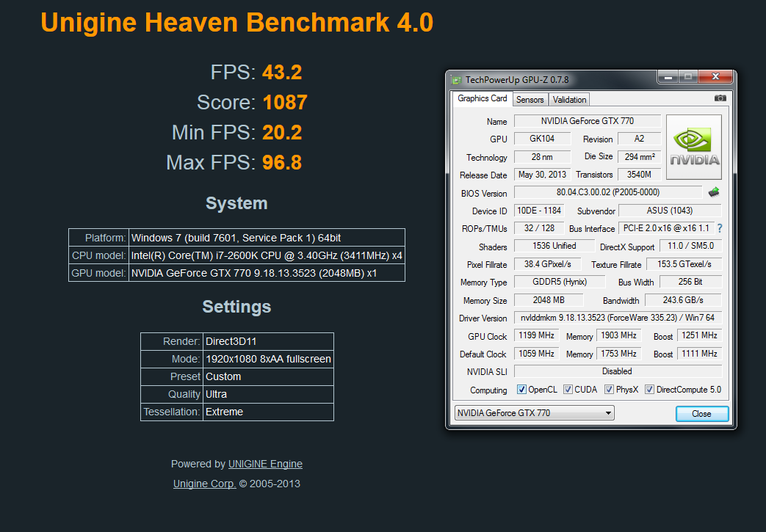Open the Unigine Corp. link
This screenshot has width=766, height=532.
pyautogui.click(x=205, y=484)
